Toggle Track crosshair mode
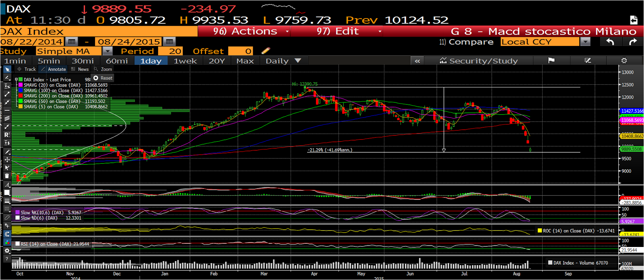This screenshot has height=280, width=644. coord(27,69)
